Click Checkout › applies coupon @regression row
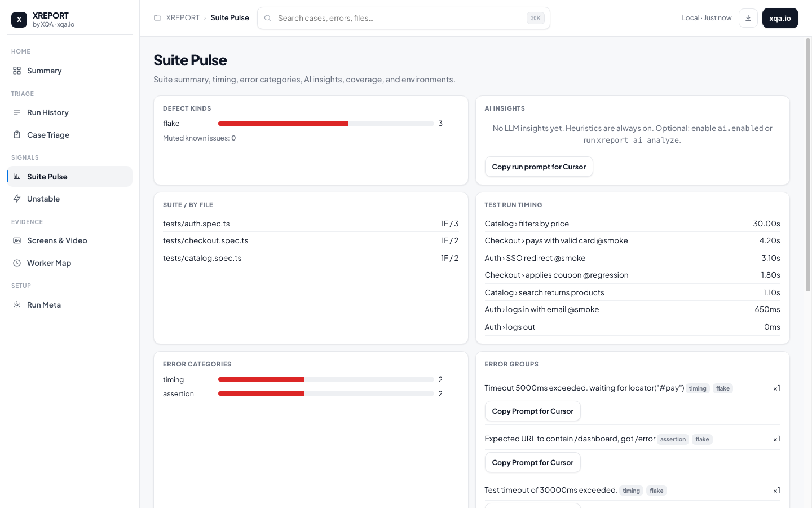The height and width of the screenshot is (508, 812). pos(632,275)
